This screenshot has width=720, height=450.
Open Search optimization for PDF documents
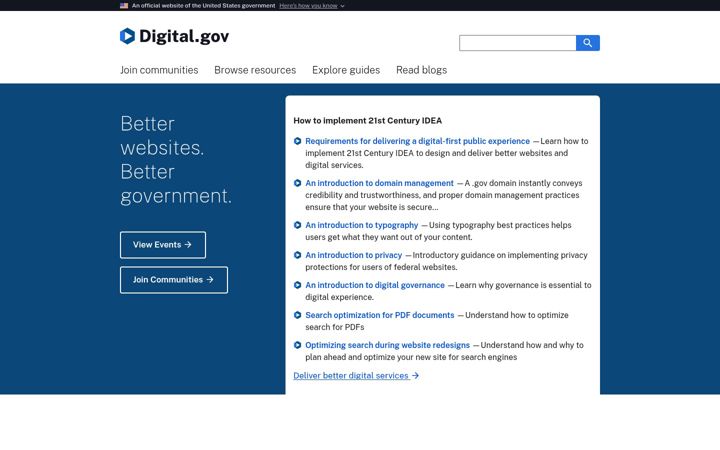point(380,315)
